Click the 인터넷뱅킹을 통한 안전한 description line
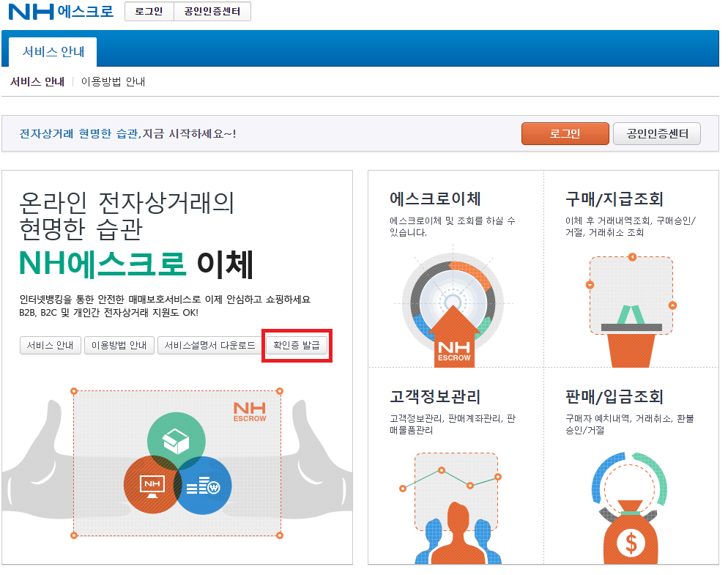The height and width of the screenshot is (575, 728). 165,300
